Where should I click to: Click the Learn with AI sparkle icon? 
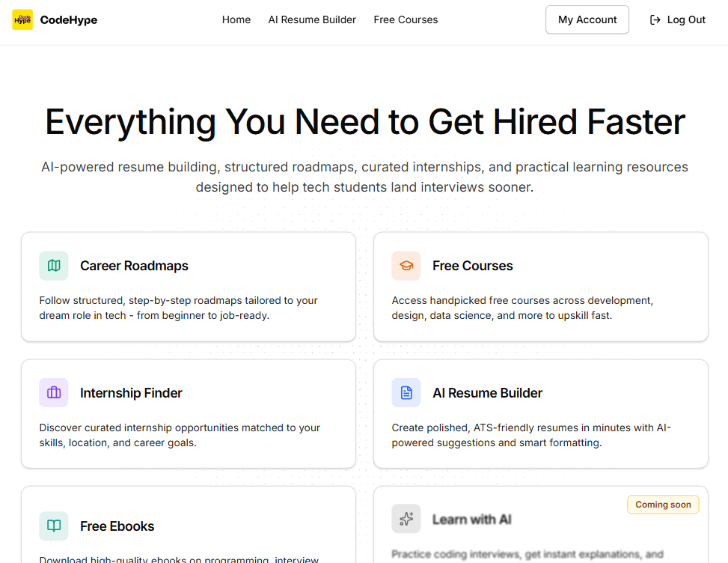pos(406,519)
